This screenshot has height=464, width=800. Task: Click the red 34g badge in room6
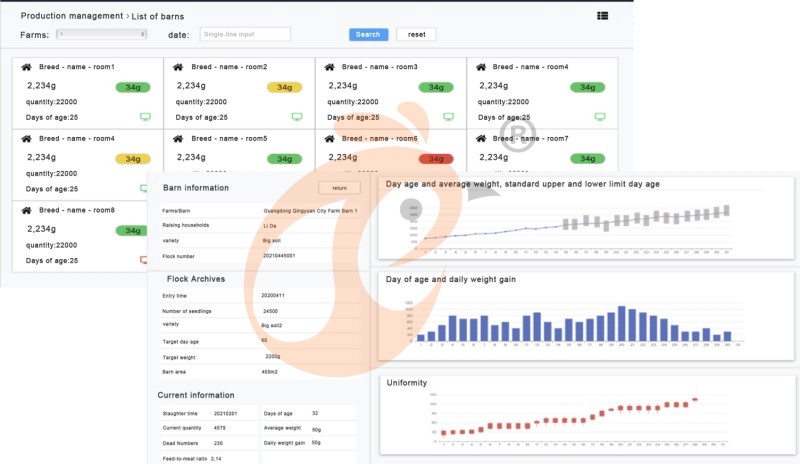[x=436, y=158]
